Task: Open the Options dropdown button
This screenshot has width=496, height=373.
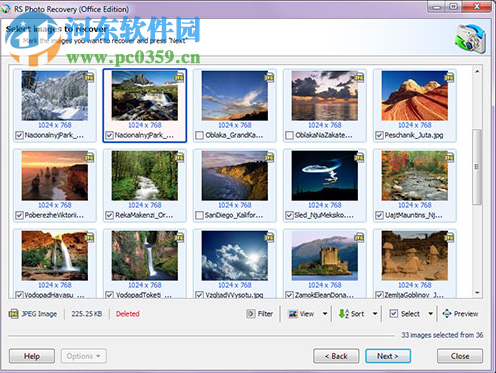Action: click(x=84, y=356)
